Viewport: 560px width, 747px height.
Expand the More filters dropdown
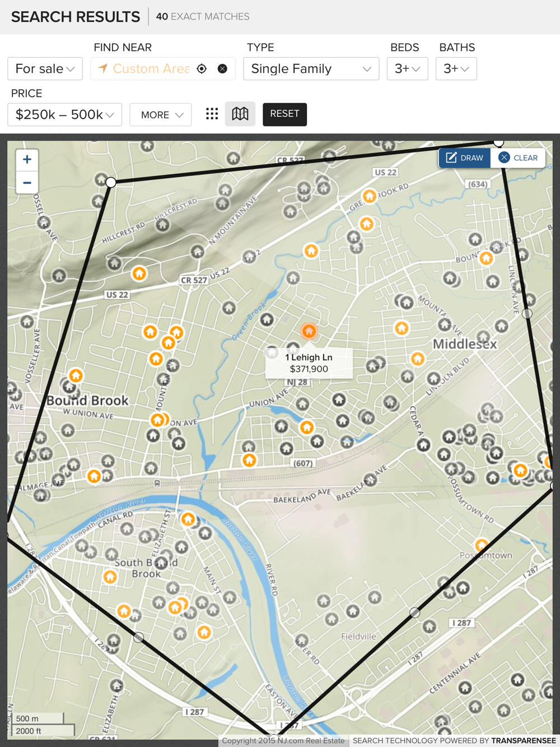tap(161, 114)
